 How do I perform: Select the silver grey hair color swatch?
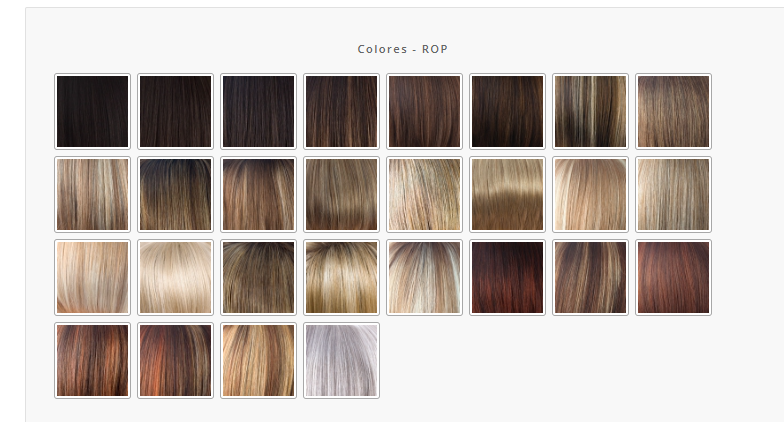coord(342,360)
